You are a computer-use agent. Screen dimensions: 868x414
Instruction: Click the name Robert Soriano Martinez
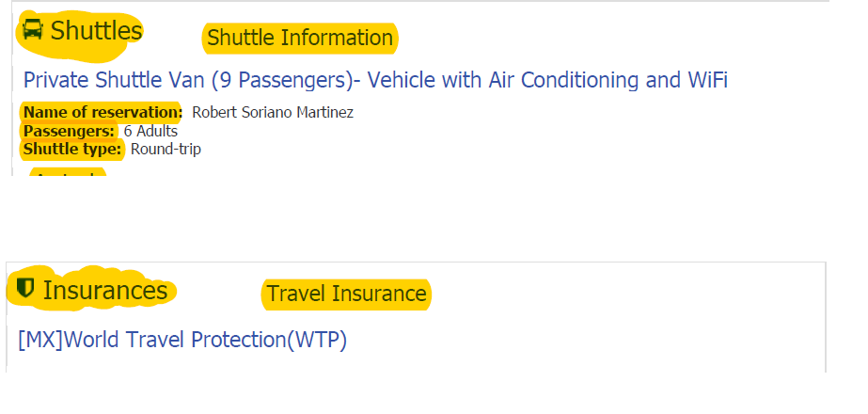pos(273,113)
